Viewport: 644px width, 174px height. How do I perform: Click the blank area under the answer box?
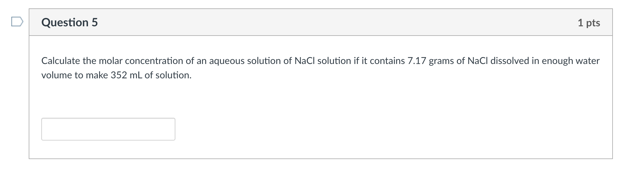coord(321,149)
